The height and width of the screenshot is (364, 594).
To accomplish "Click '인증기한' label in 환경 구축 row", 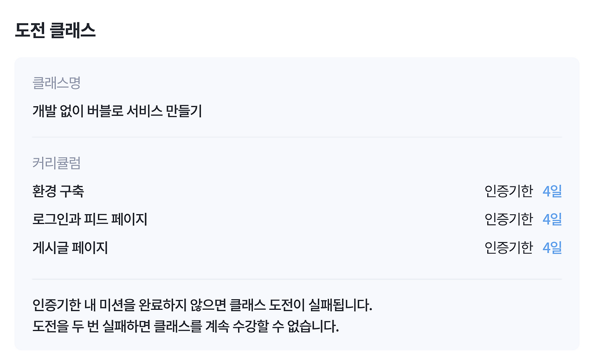I will coord(509,191).
